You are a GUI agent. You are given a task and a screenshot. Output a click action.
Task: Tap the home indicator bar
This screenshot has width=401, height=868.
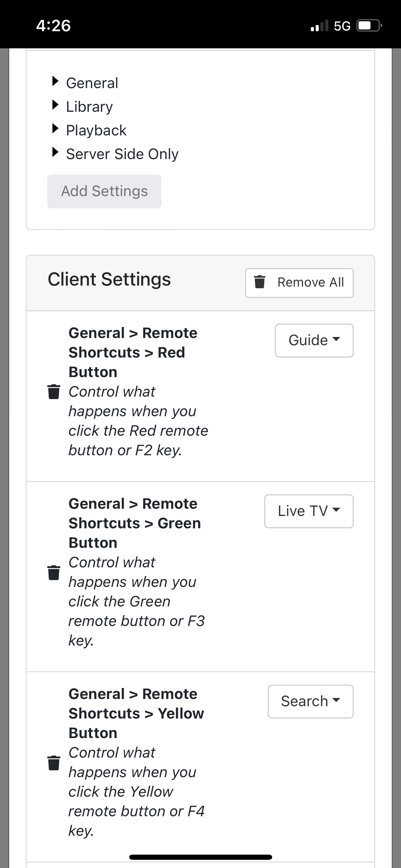pos(200,857)
